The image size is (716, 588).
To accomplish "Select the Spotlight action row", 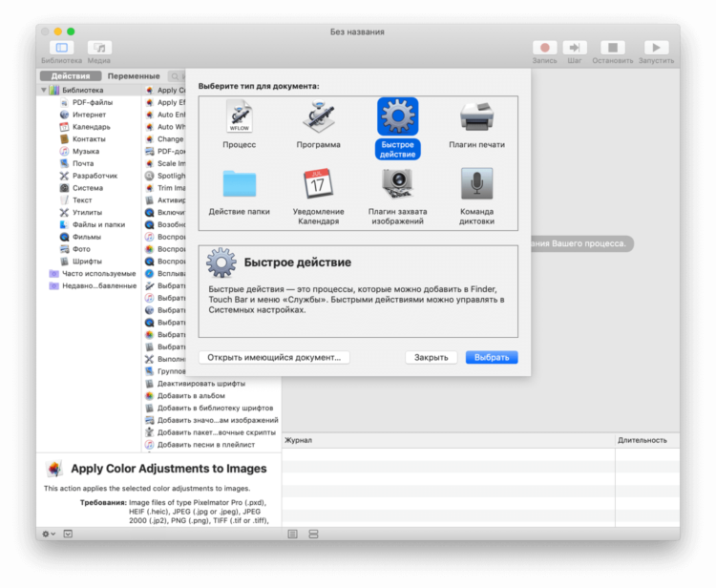I will pos(165,176).
